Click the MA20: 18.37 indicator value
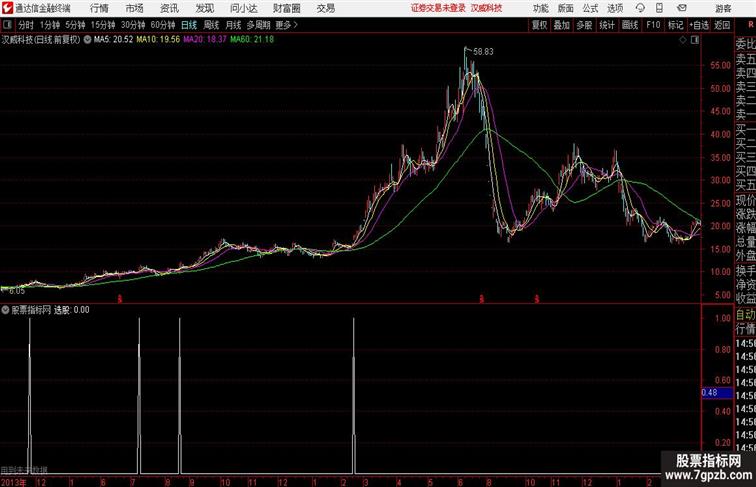The image size is (756, 487). click(x=204, y=40)
